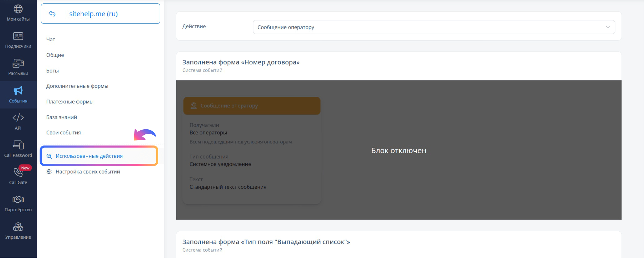Click the Использованные действия link
Screen dimensions: 644x258
coord(89,156)
